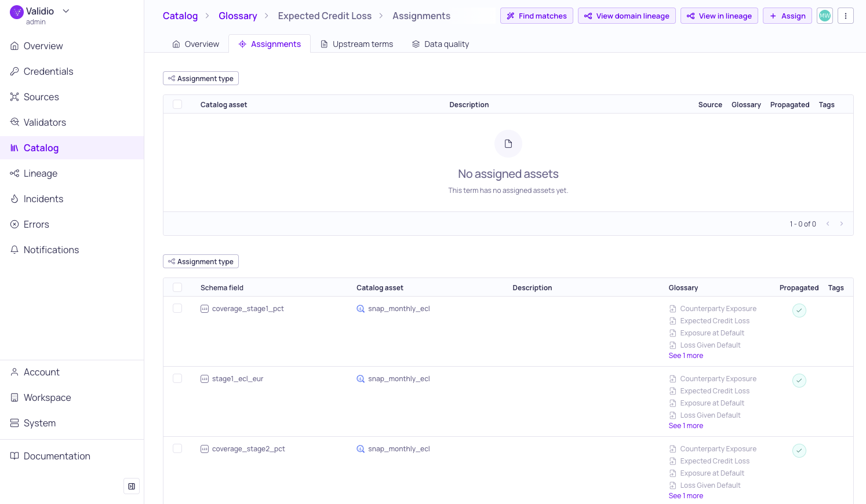
Task: Check the coverage_stage2_pct row checkbox
Action: [177, 448]
